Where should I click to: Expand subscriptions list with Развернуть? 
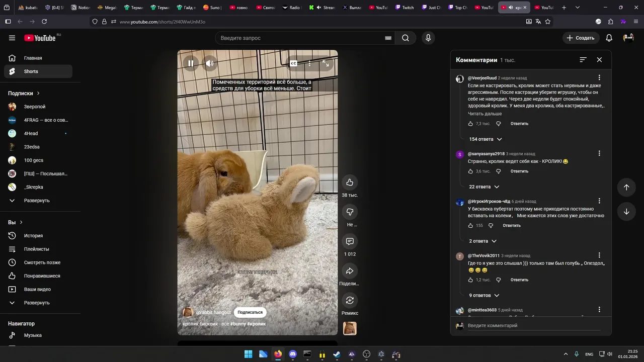click(38, 201)
